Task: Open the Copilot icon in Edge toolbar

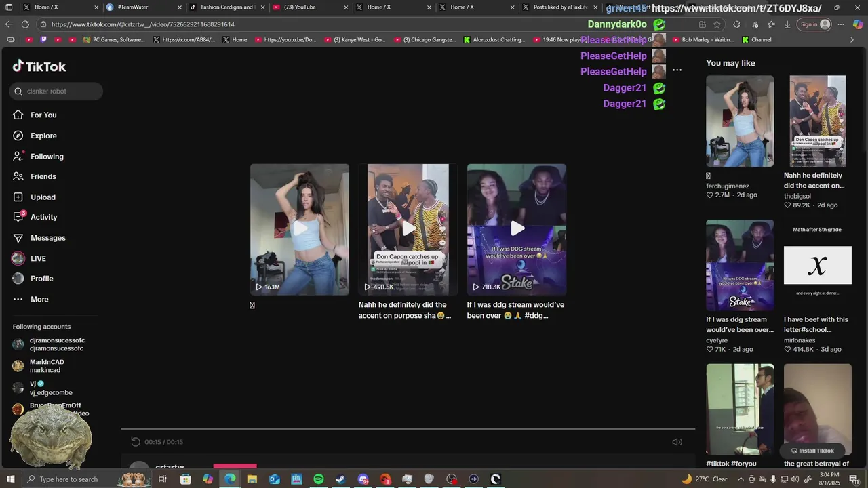Action: coord(857,24)
